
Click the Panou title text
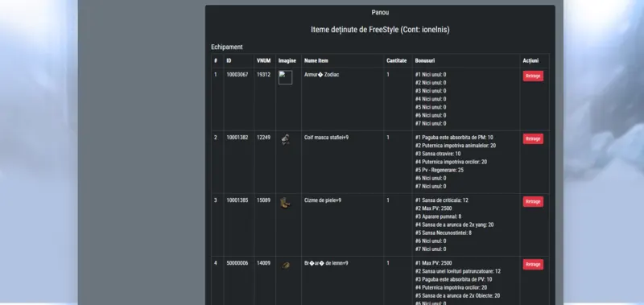coord(380,12)
